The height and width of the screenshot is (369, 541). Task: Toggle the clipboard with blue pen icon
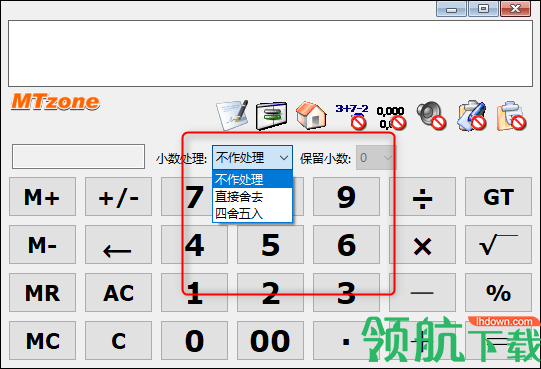point(472,116)
